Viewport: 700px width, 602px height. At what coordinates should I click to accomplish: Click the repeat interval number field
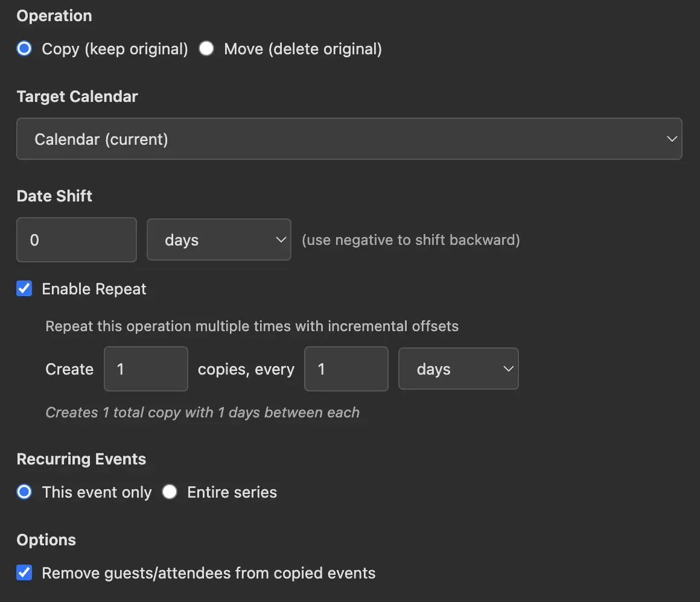click(x=346, y=369)
